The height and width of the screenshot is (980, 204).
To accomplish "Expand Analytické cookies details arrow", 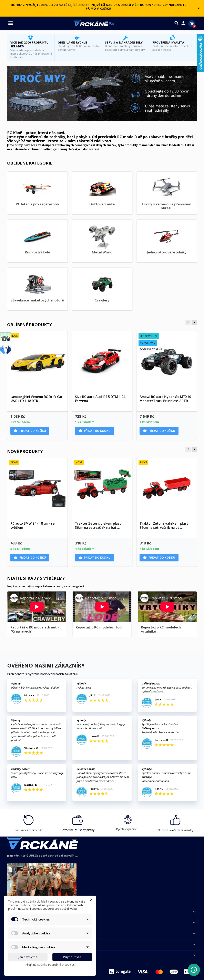I will click(87, 933).
